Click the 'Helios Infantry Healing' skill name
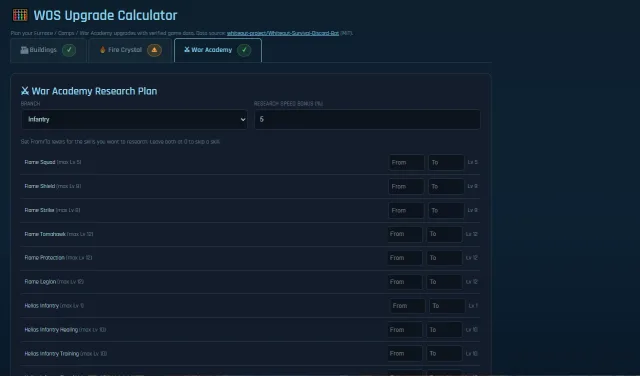 [x=51, y=329]
